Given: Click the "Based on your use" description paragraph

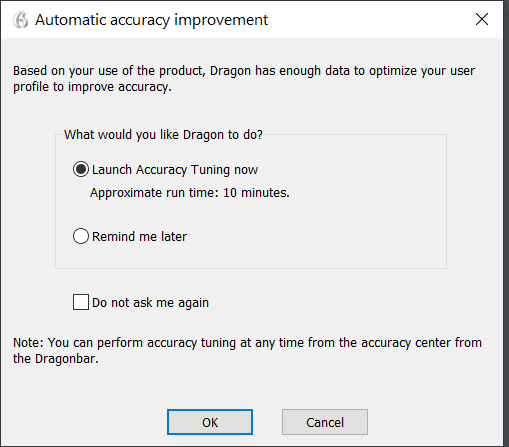Looking at the screenshot, I should [x=244, y=79].
